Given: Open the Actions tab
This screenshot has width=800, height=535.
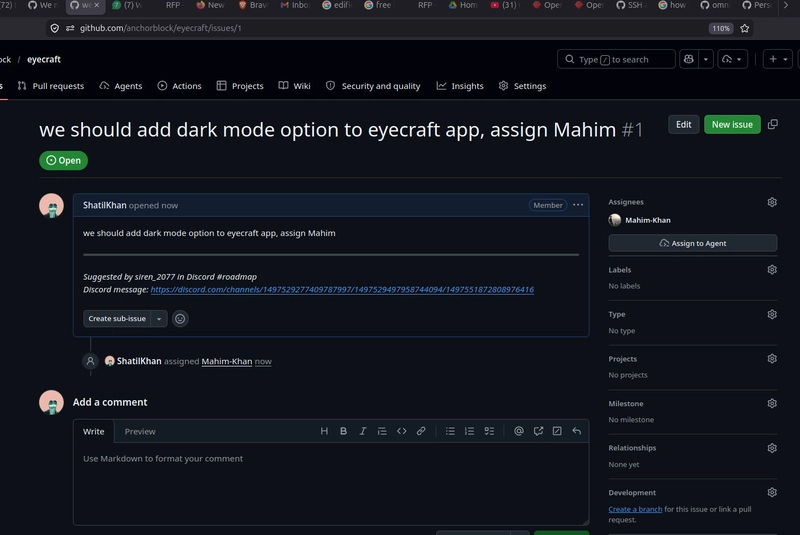Looking at the screenshot, I should (x=180, y=86).
